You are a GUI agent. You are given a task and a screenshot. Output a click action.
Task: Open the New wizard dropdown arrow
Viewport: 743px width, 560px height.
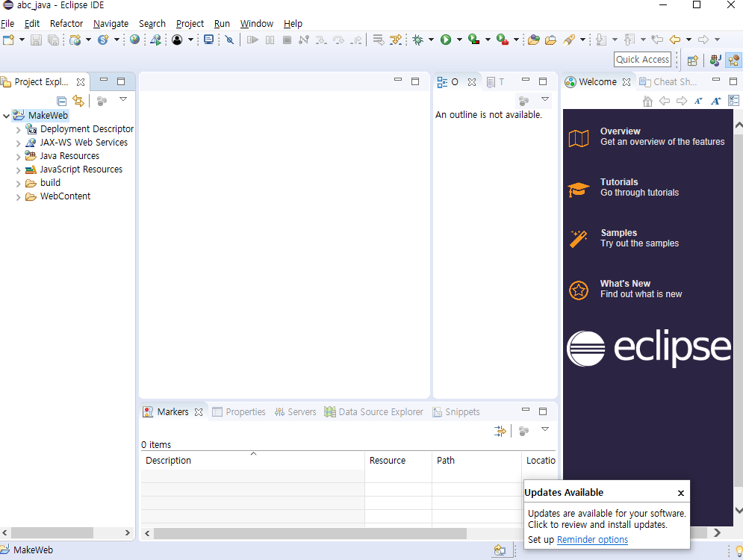[x=22, y=40]
